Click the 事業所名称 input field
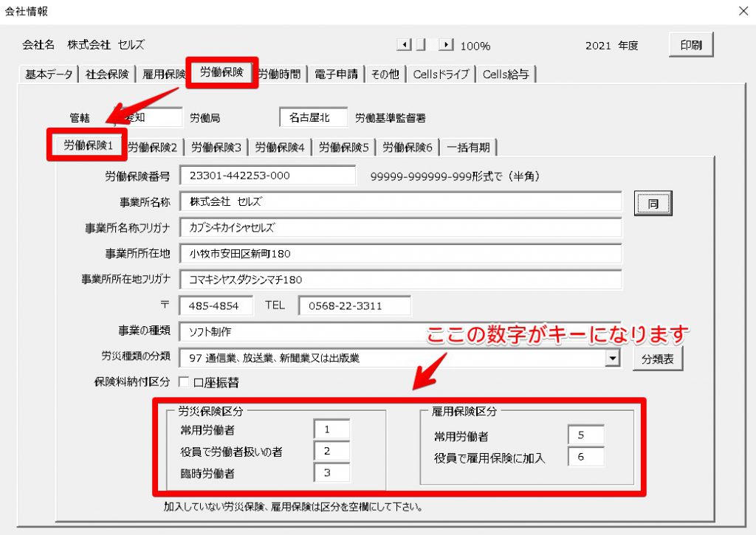Screen dimensions: 756x535 (x=400, y=201)
